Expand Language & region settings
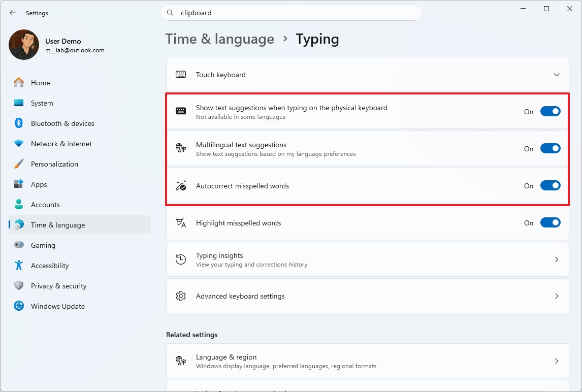Viewport: 582px width, 392px height. click(556, 361)
